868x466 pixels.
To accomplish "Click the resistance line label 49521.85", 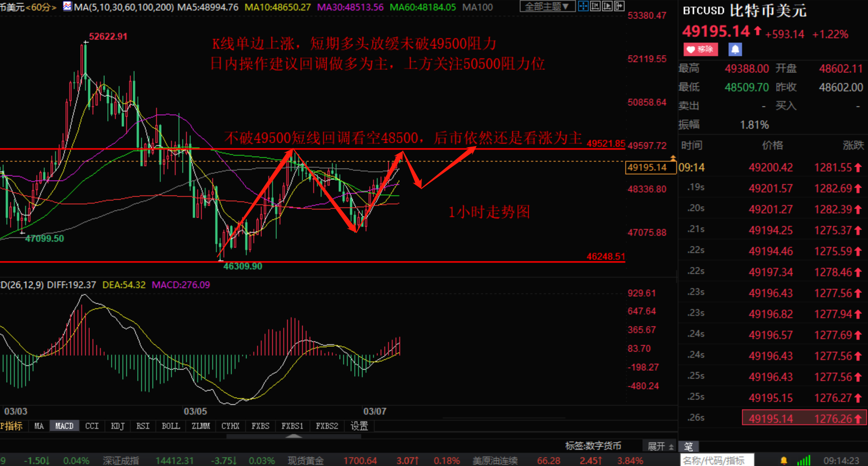I will coord(606,144).
